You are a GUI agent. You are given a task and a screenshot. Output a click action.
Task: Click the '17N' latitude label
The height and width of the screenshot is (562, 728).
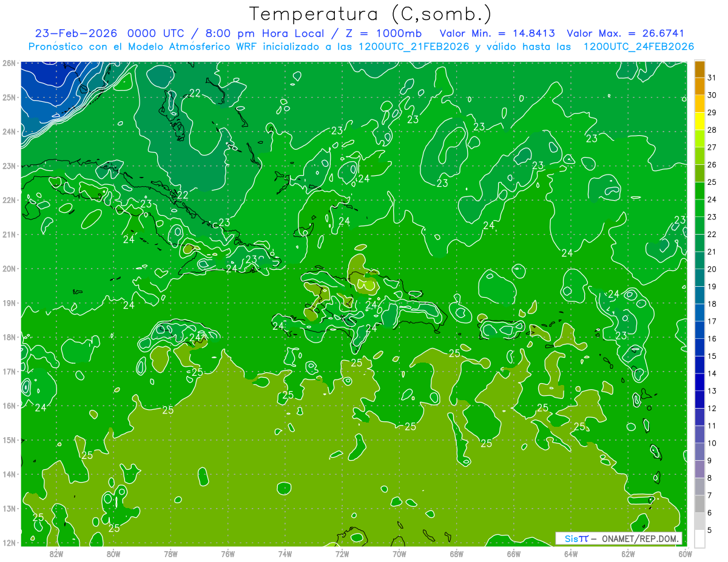pyautogui.click(x=8, y=372)
